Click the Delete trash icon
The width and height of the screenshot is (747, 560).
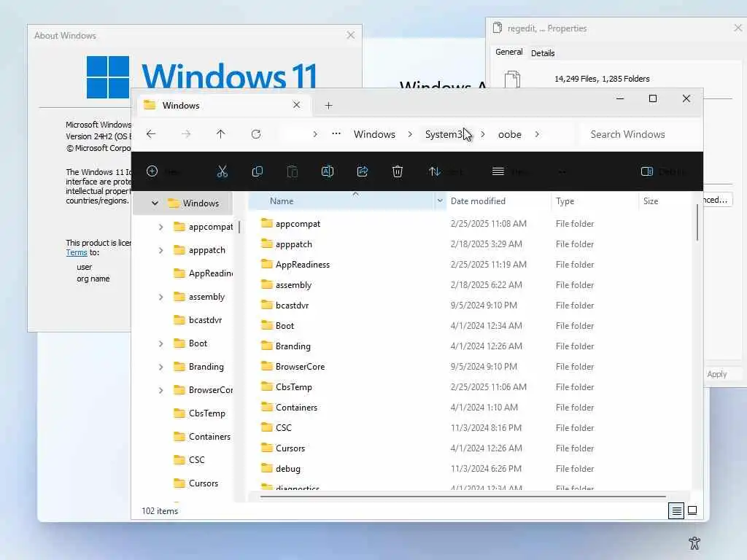pyautogui.click(x=398, y=171)
